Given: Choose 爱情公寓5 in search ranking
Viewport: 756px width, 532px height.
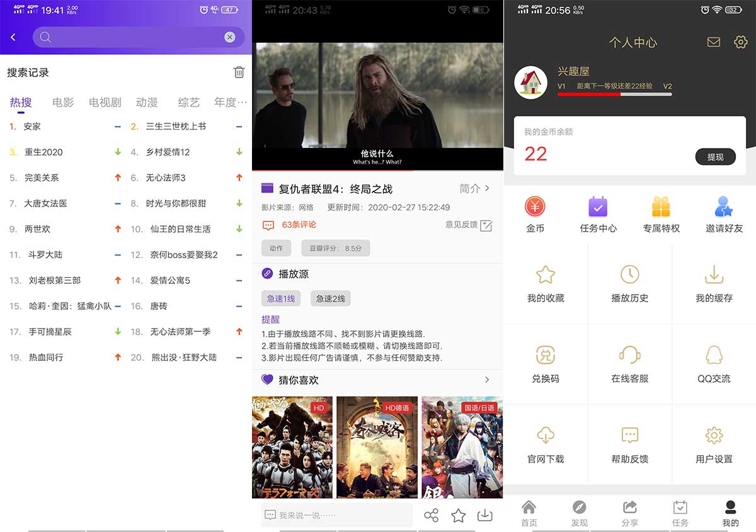Looking at the screenshot, I should click(170, 280).
